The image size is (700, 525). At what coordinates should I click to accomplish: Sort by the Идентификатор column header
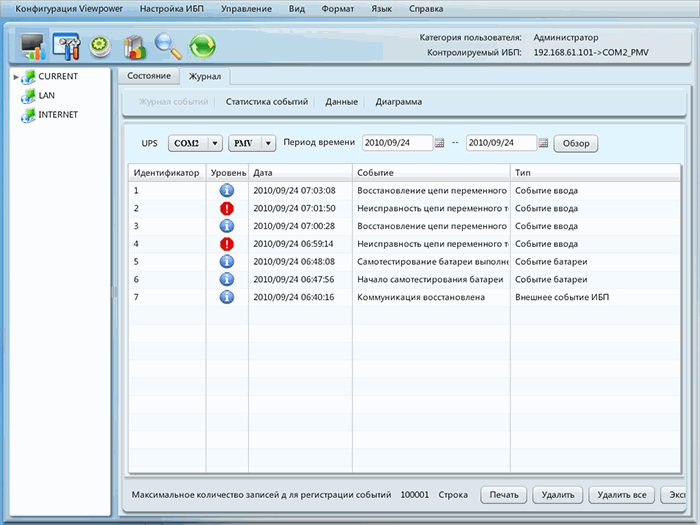(x=167, y=173)
